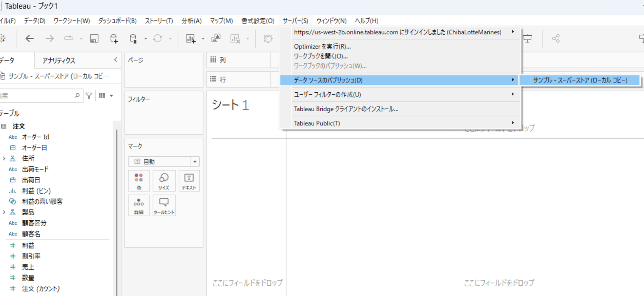Open the Tooltip marks card

point(164,205)
